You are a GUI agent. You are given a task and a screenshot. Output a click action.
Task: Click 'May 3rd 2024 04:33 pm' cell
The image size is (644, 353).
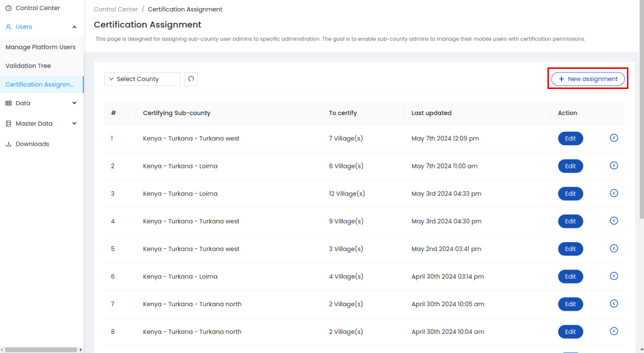[x=446, y=194]
